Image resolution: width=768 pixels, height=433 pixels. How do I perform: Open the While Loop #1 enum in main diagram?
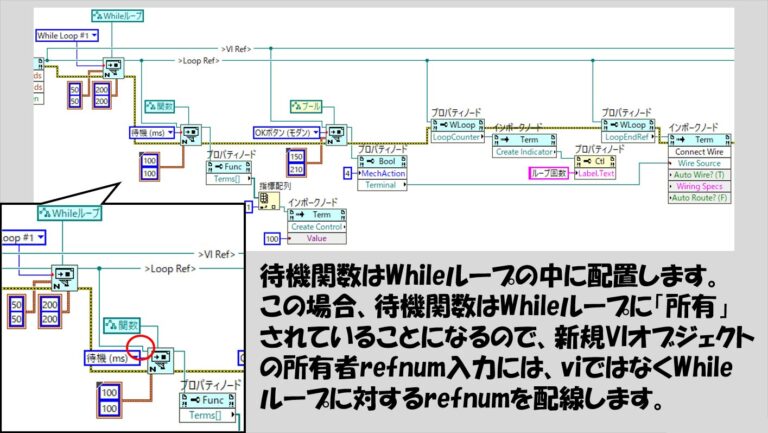pyautogui.click(x=67, y=35)
